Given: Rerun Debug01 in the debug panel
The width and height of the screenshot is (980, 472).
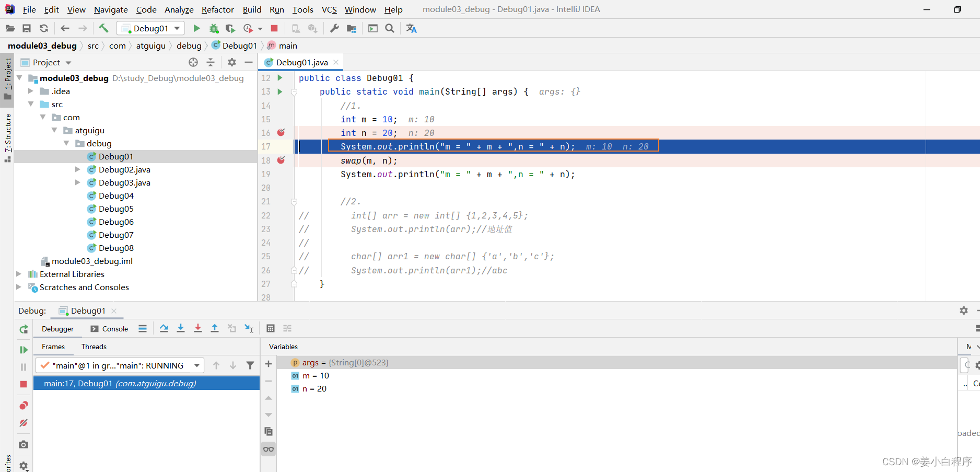Looking at the screenshot, I should pos(24,329).
